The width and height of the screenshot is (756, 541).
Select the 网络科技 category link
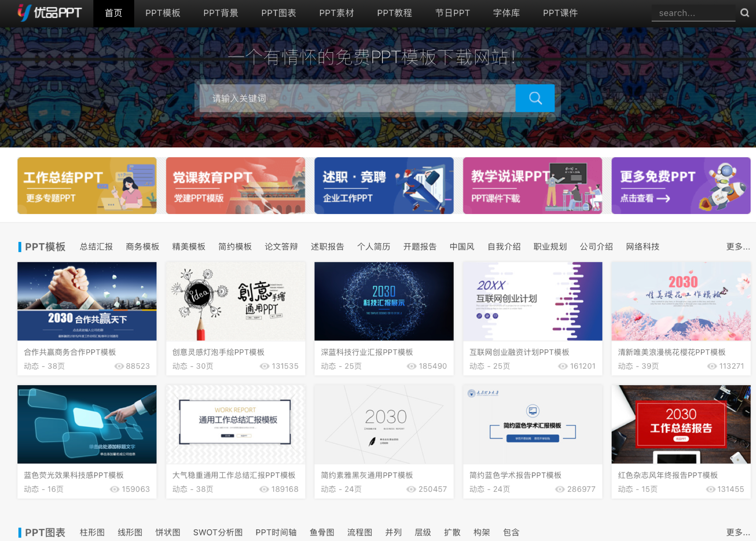click(643, 247)
